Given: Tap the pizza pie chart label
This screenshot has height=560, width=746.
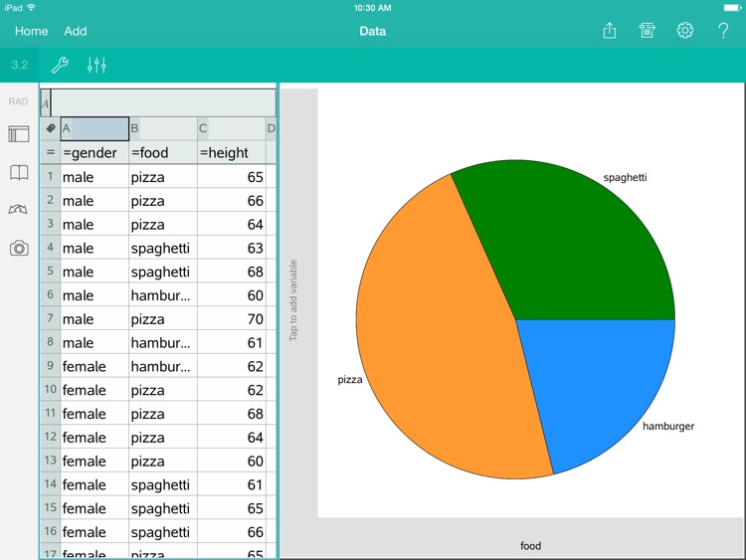Looking at the screenshot, I should pos(350,380).
